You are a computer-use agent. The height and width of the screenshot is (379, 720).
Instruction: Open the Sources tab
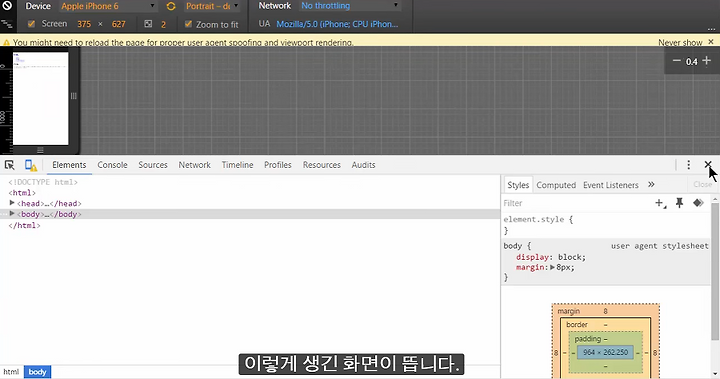(153, 165)
